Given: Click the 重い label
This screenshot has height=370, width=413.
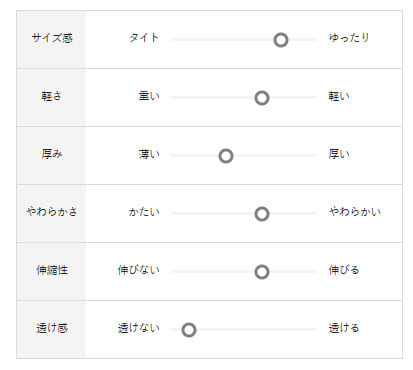Looking at the screenshot, I should [x=149, y=96].
